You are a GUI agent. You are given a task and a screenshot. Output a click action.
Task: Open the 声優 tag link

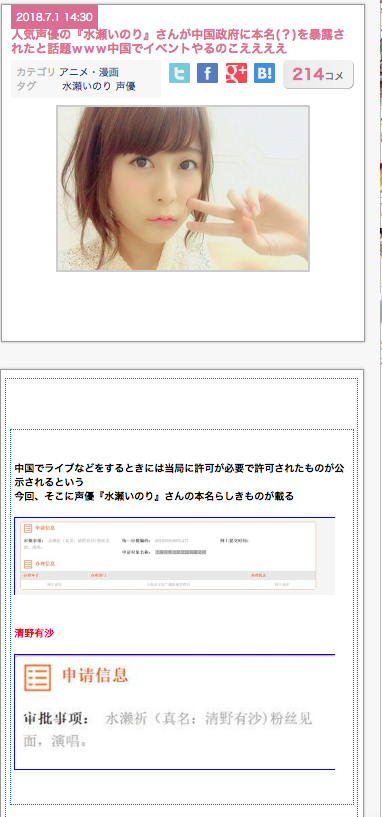126,86
